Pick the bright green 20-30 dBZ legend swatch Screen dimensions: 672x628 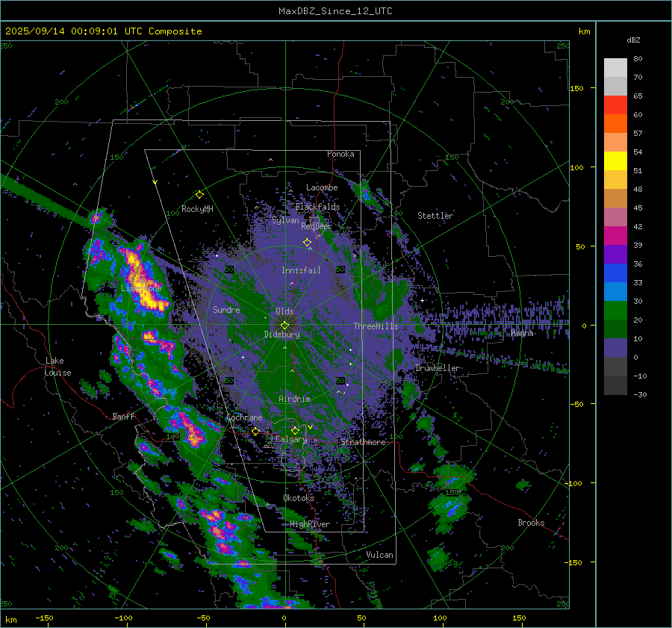615,311
